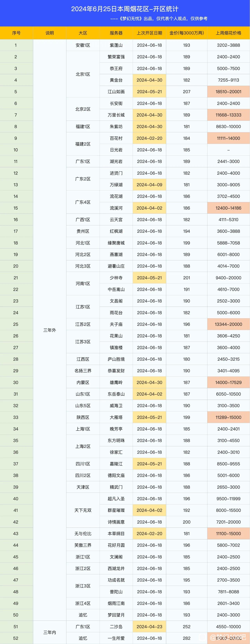Click the title 2024年6月25日本周烟花区-开区统计
This screenshot has width=250, height=644.
click(125, 9)
